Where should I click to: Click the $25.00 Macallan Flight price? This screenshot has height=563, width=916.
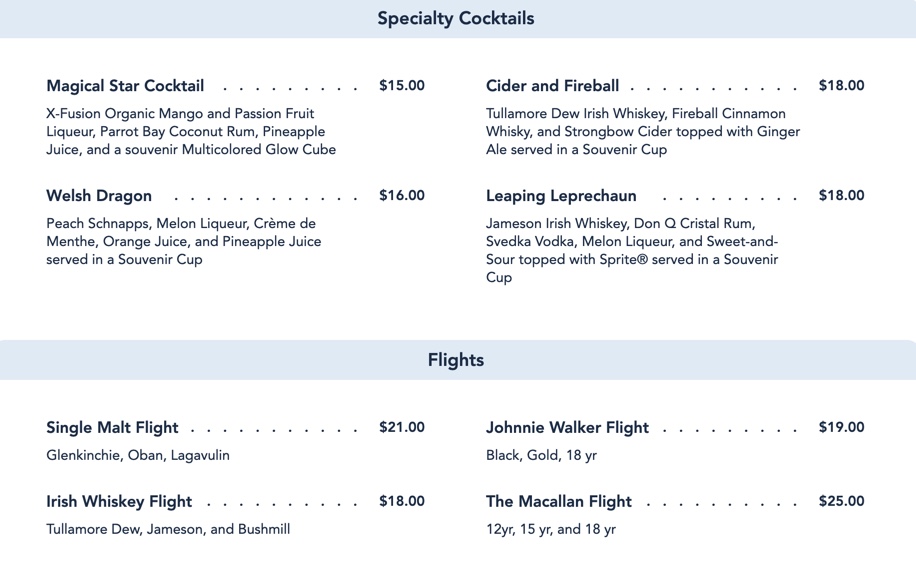pyautogui.click(x=841, y=502)
